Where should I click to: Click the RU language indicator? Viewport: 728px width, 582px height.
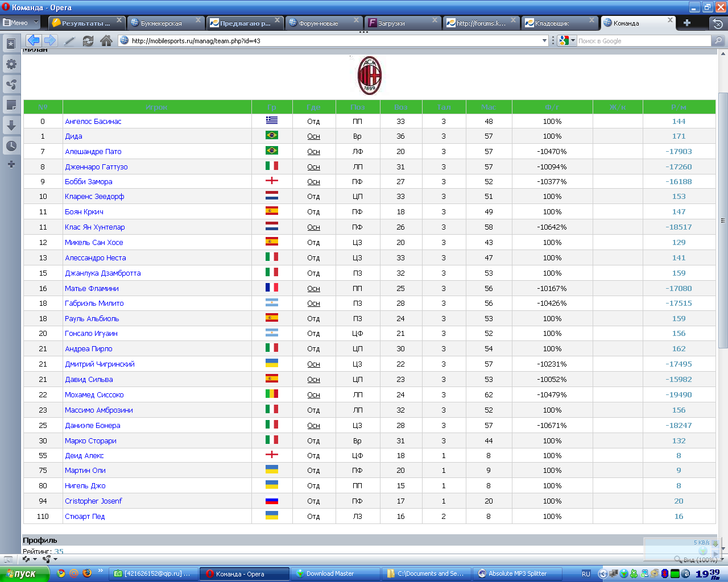coord(586,574)
